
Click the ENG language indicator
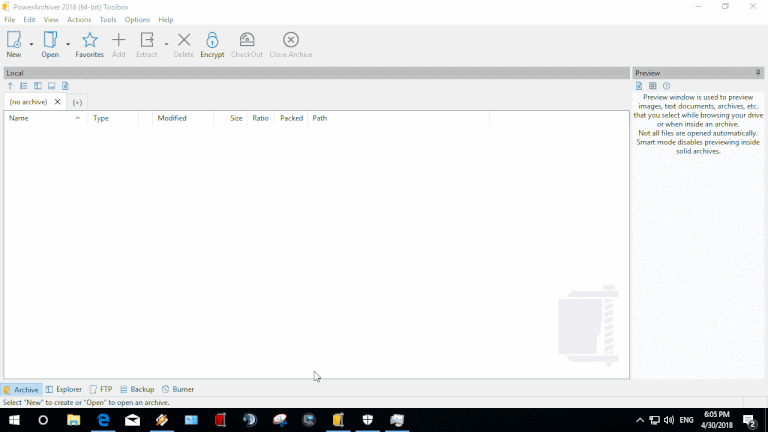tap(687, 420)
